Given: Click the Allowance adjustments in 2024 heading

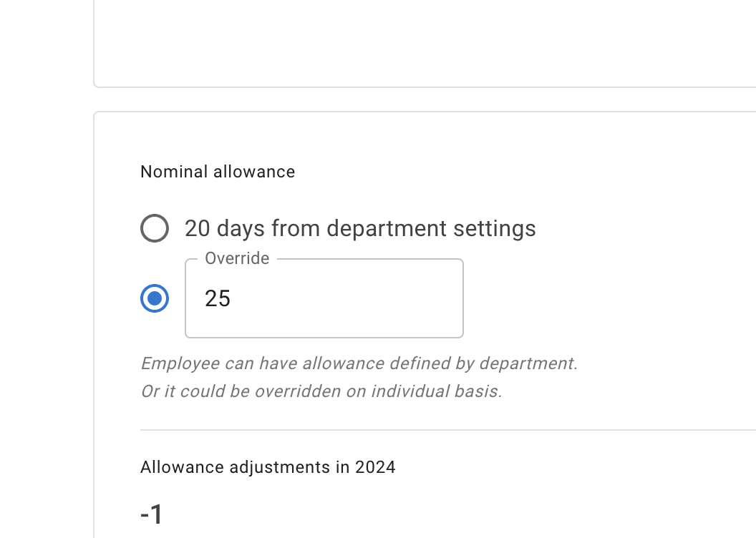Looking at the screenshot, I should [268, 467].
